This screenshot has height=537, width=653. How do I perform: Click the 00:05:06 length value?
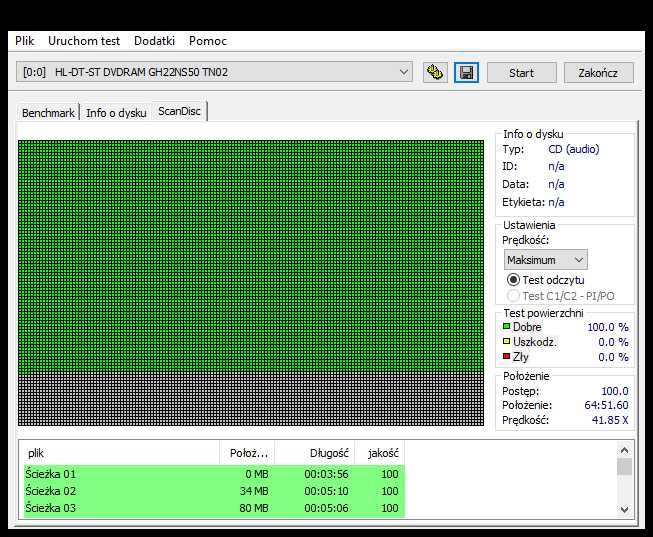pos(326,508)
